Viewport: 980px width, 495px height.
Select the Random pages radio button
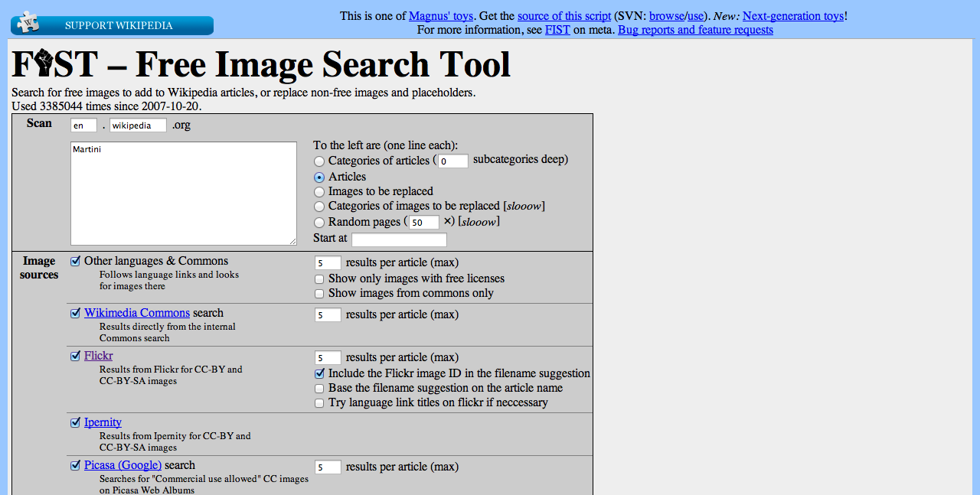pos(319,223)
